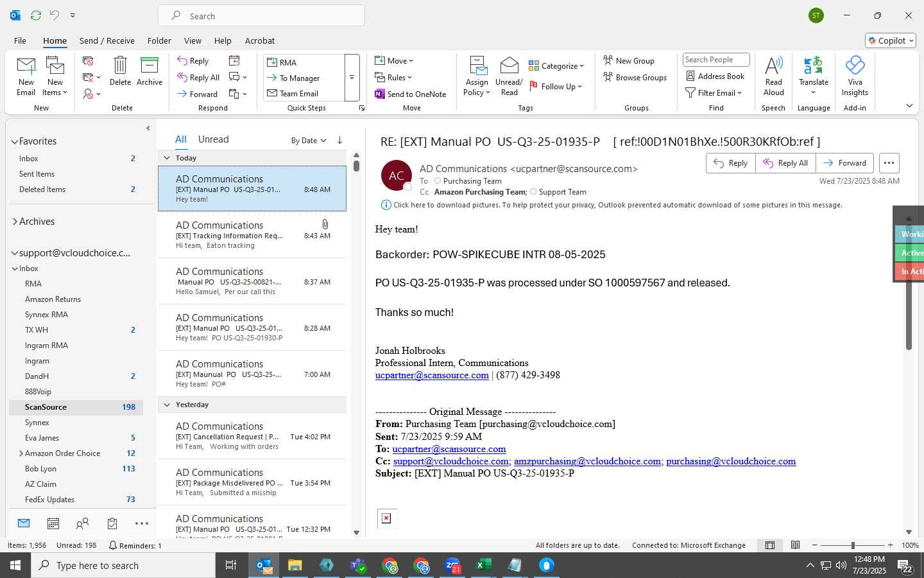Screen dimensions: 924x578
Task: Run the Team Email quick step
Action: (304, 93)
